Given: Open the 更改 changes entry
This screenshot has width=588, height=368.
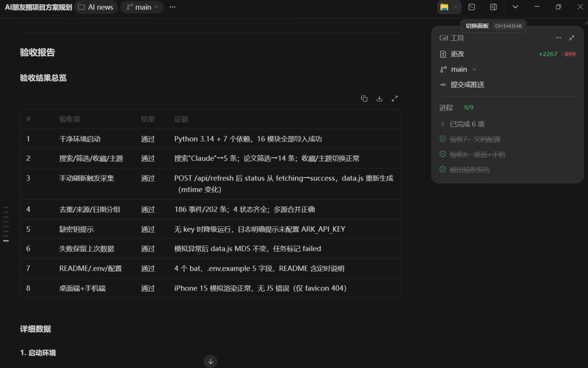Looking at the screenshot, I should pos(507,54).
